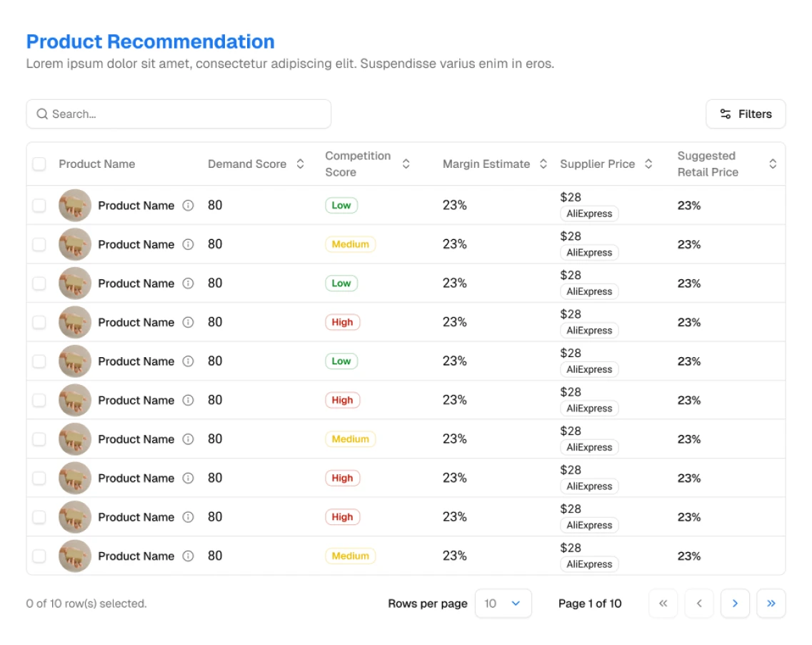Check the select-all checkbox in the table header
This screenshot has width=812, height=645.
click(x=39, y=164)
